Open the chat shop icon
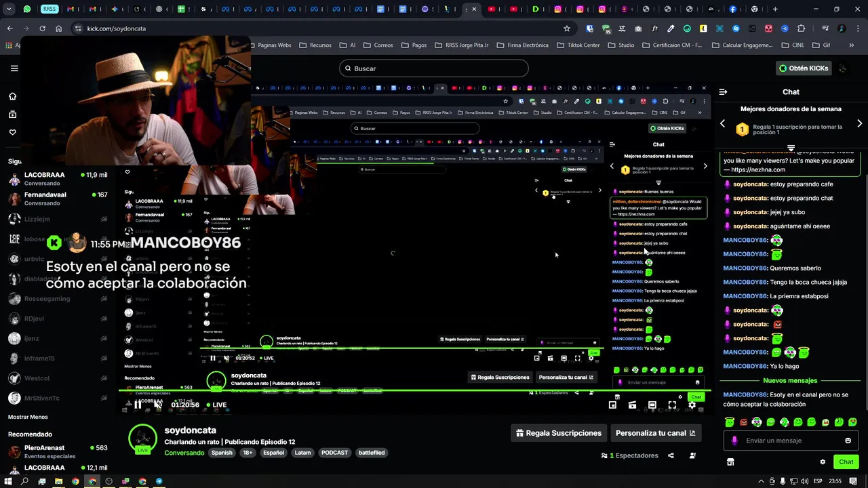 pyautogui.click(x=730, y=462)
